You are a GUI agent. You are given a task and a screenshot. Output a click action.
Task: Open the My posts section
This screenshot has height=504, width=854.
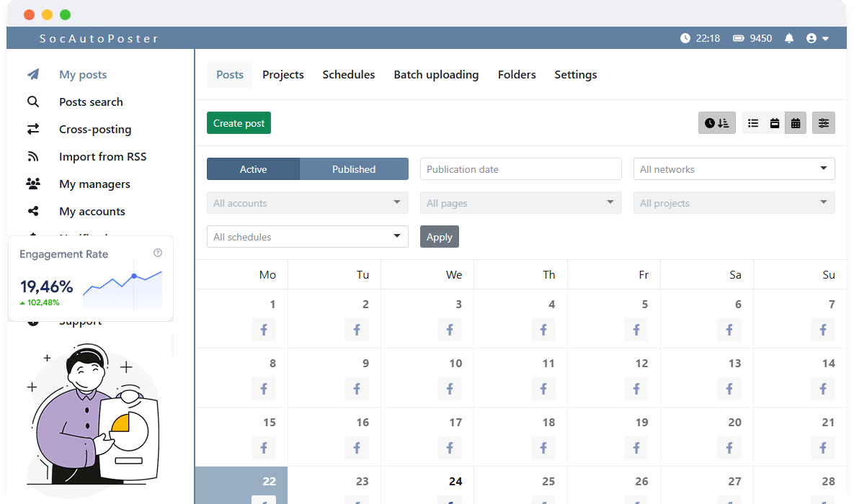coord(82,74)
